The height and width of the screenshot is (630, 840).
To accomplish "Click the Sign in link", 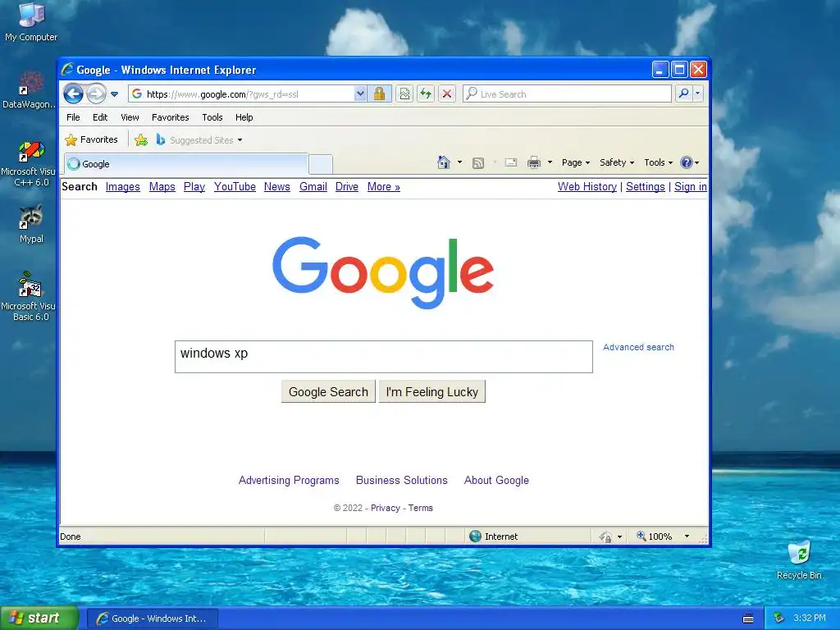I will [x=691, y=186].
